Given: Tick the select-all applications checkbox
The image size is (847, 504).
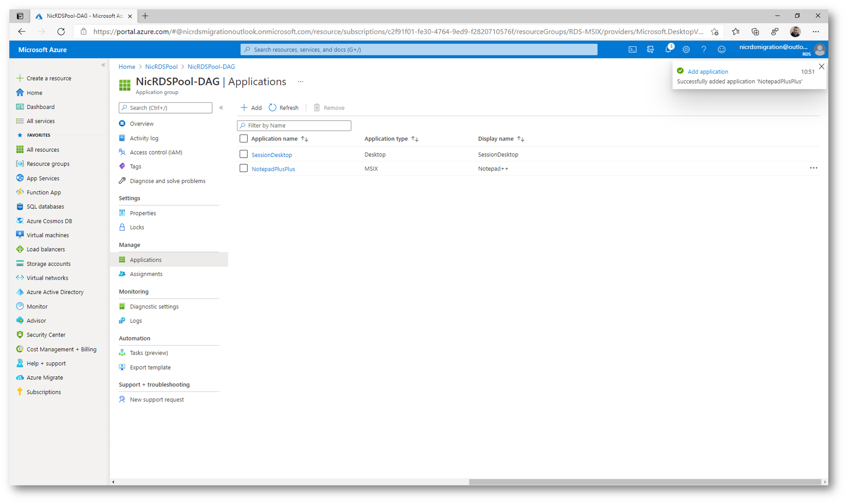Looking at the screenshot, I should click(x=243, y=138).
